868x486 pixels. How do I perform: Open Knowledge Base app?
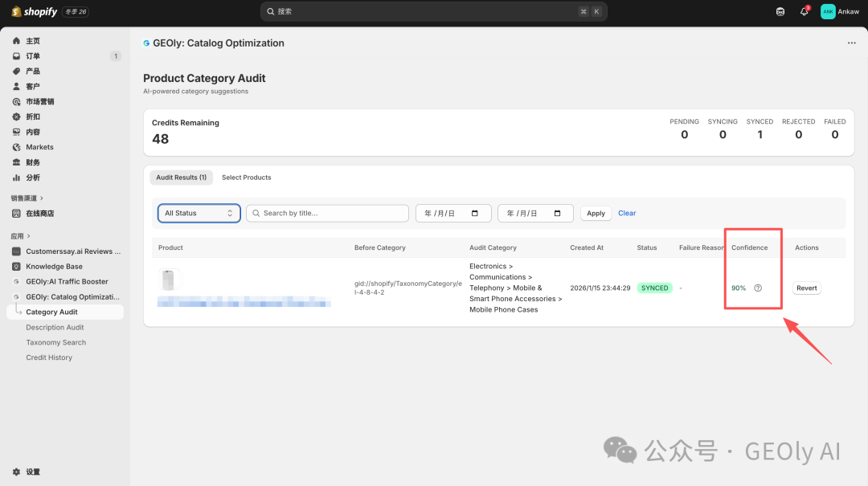[x=55, y=266]
